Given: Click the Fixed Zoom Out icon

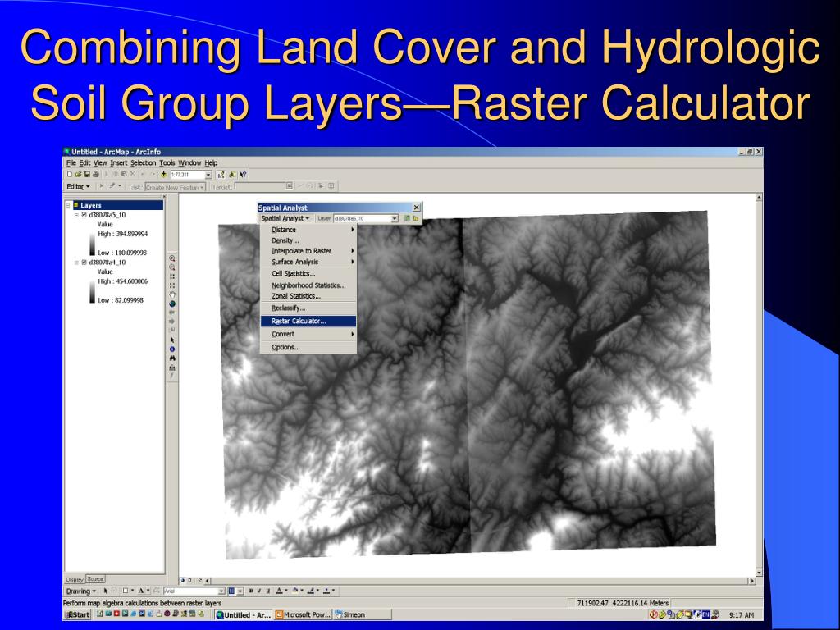Looking at the screenshot, I should click(172, 285).
